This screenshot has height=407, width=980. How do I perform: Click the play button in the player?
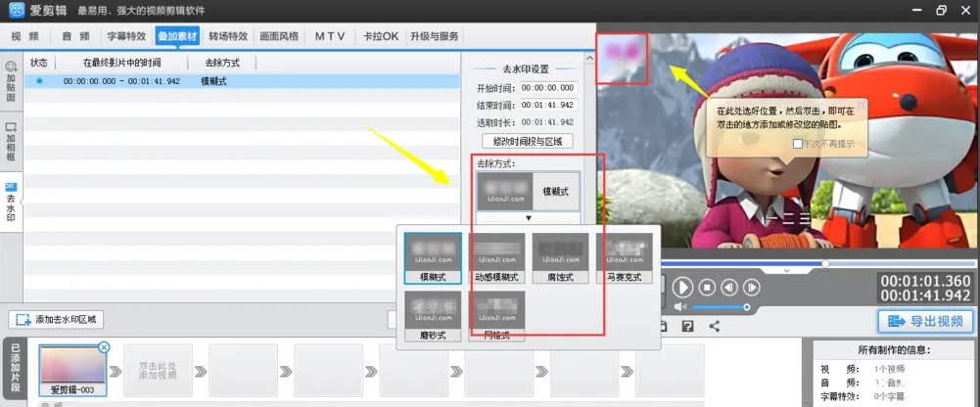[x=682, y=287]
